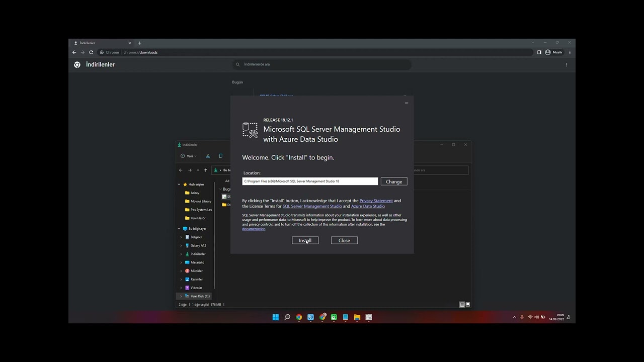This screenshot has width=644, height=362.
Task: Open Google Chrome from taskbar
Action: coord(299,317)
